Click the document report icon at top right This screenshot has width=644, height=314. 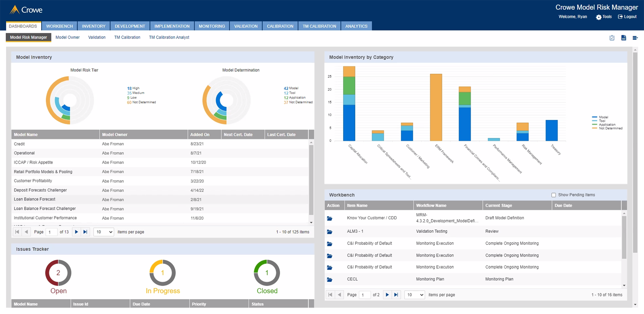[624, 38]
